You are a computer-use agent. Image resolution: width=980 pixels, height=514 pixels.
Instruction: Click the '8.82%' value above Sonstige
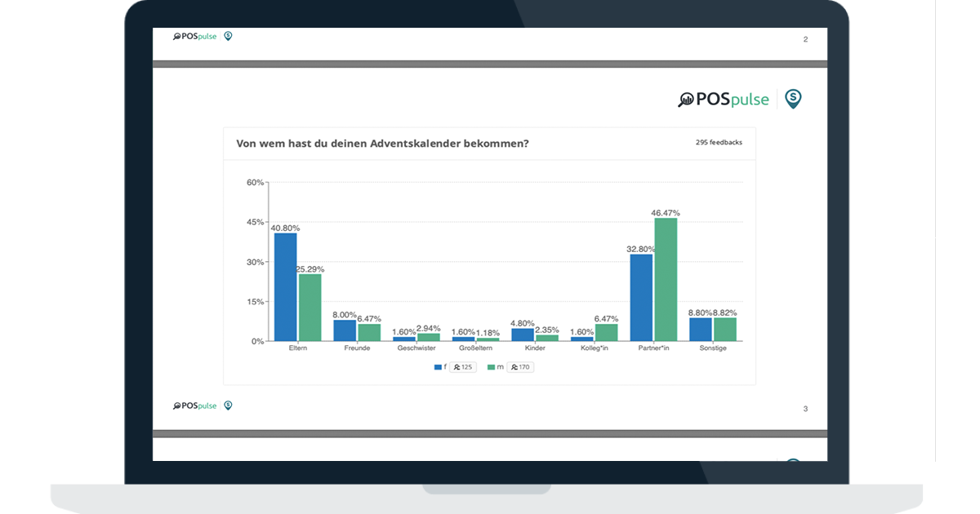(725, 312)
